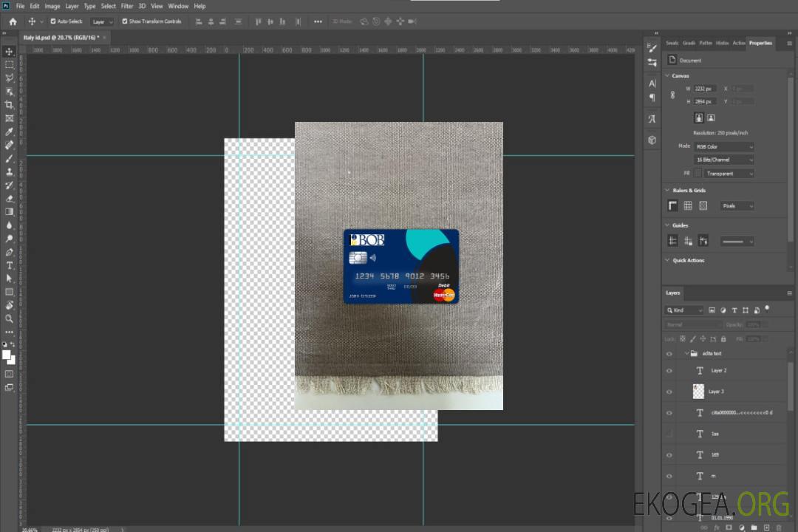Open the Paragraph panel icon
This screenshot has width=798, height=532.
pyautogui.click(x=652, y=98)
